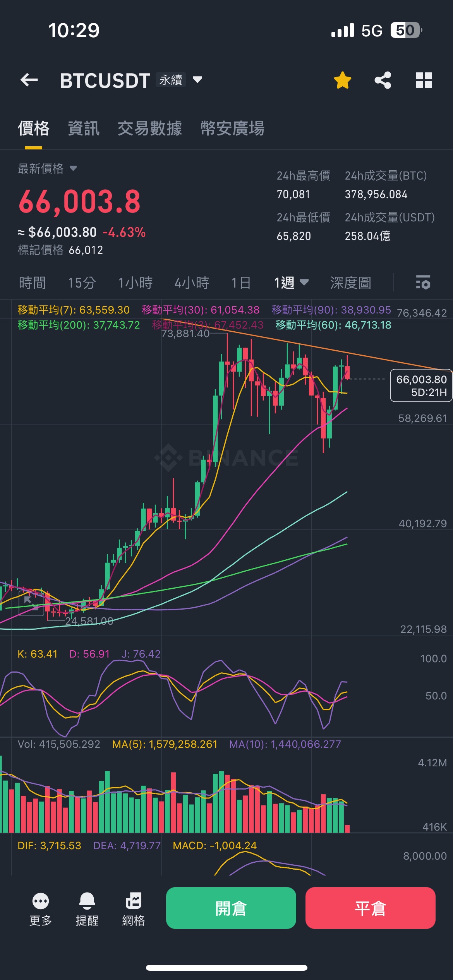
Task: Tap the 24h最低價 65,820 value
Action: pyautogui.click(x=294, y=236)
